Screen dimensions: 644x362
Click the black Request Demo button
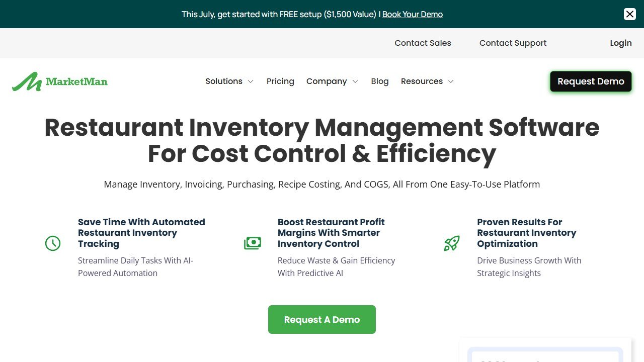[591, 81]
